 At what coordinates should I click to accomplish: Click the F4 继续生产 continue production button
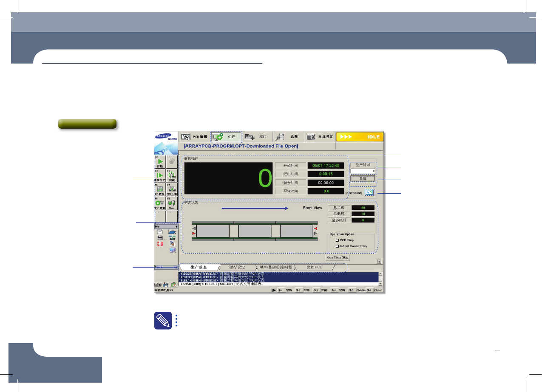tap(160, 176)
